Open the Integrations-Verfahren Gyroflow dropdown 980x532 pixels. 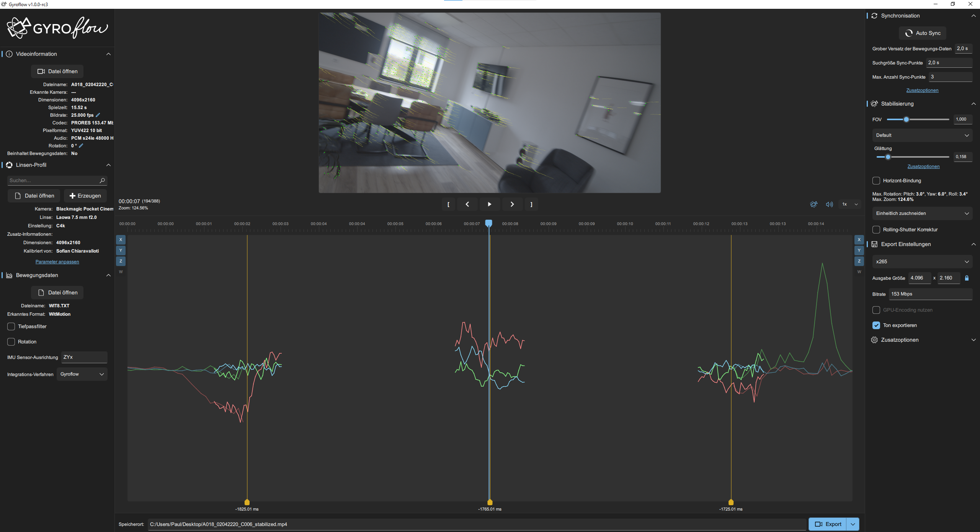tap(82, 374)
